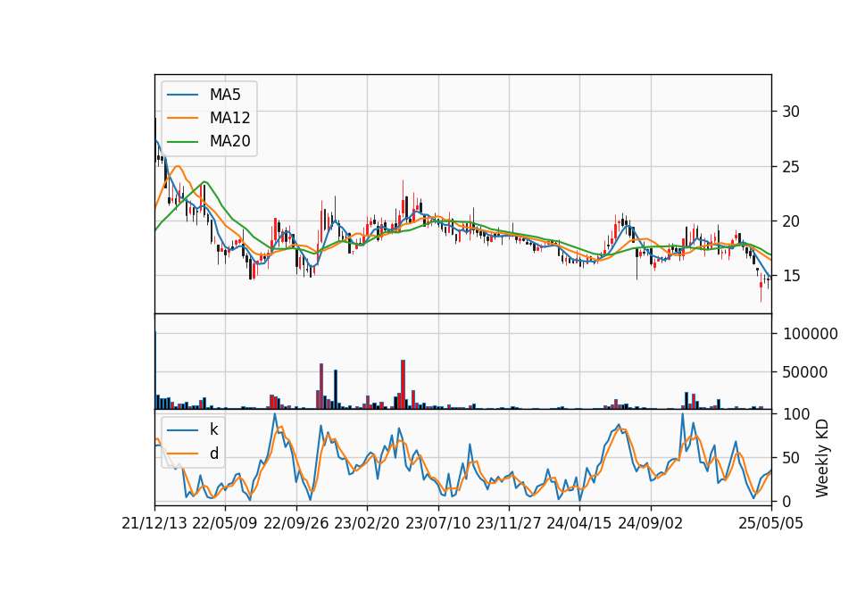Click the MA20 legend label

(229, 141)
